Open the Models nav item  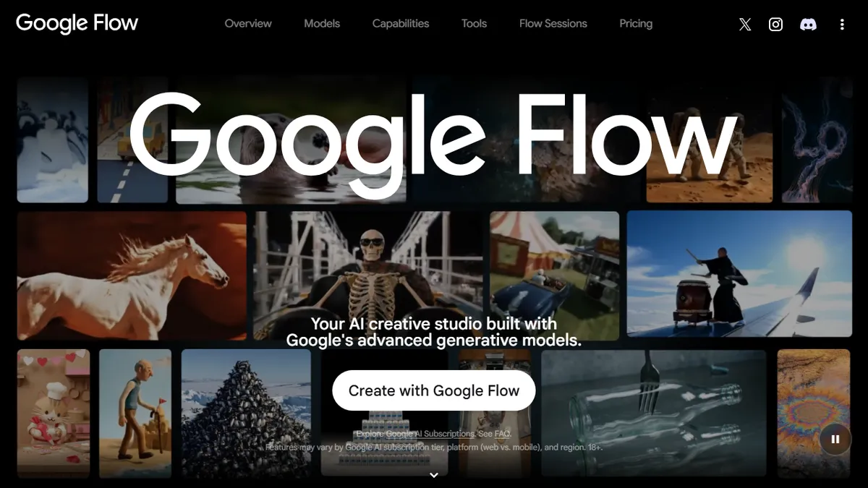pyautogui.click(x=322, y=23)
